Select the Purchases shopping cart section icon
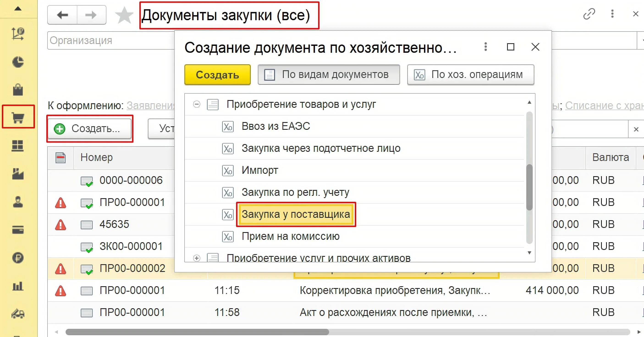 [x=18, y=117]
